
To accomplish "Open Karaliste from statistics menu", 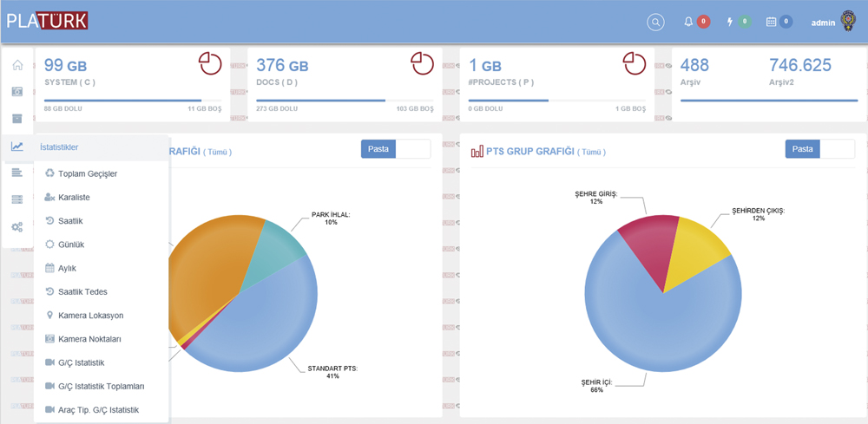I will pyautogui.click(x=74, y=198).
